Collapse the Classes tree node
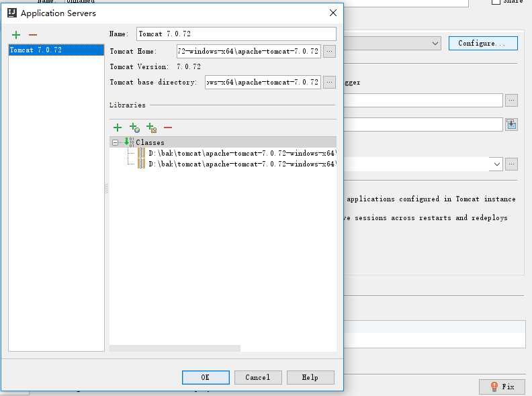Screen dimensions: 532x396 (x=116, y=142)
